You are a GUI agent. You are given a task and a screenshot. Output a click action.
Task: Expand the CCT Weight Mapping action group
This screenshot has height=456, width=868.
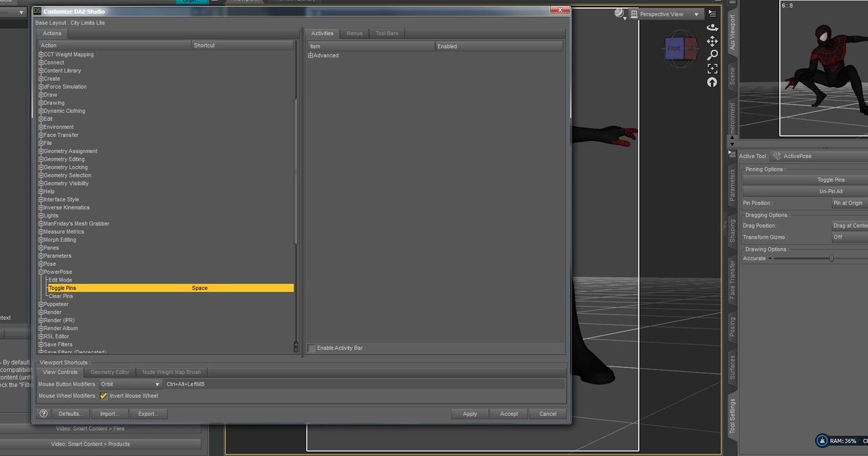[x=41, y=55]
